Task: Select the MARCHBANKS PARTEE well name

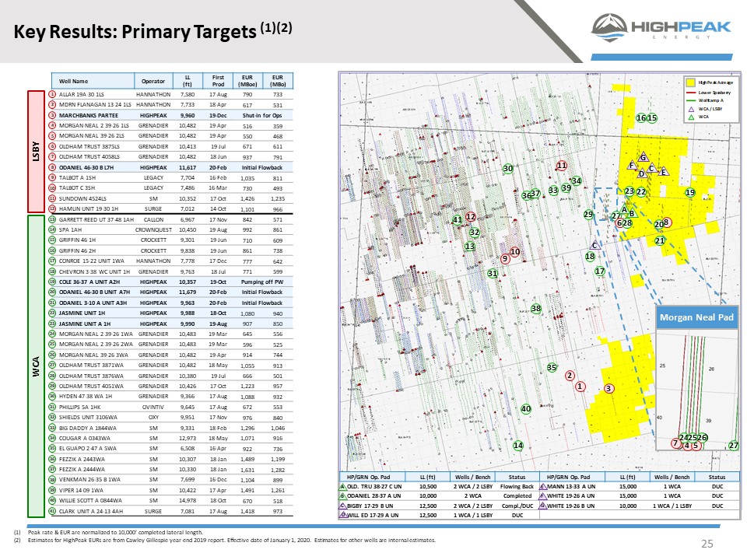Action: tap(89, 115)
